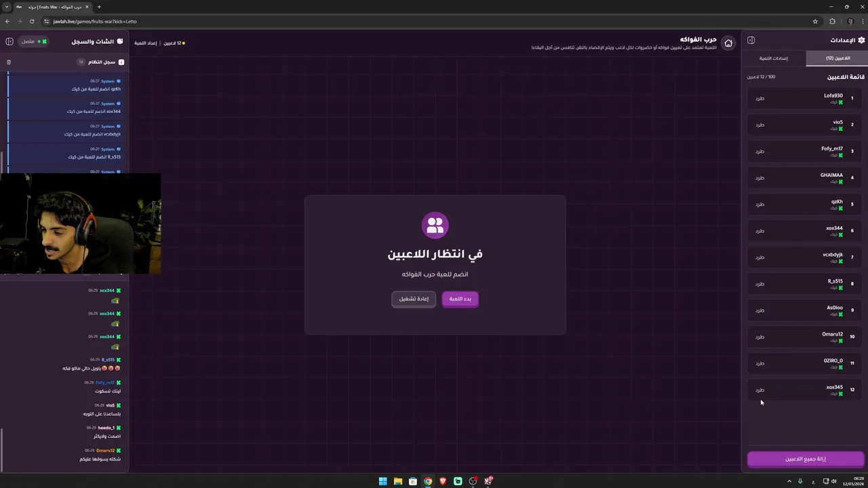The width and height of the screenshot is (868, 488).
Task: Click إزالة جميع اللاعبين remove all button
Action: tap(806, 459)
